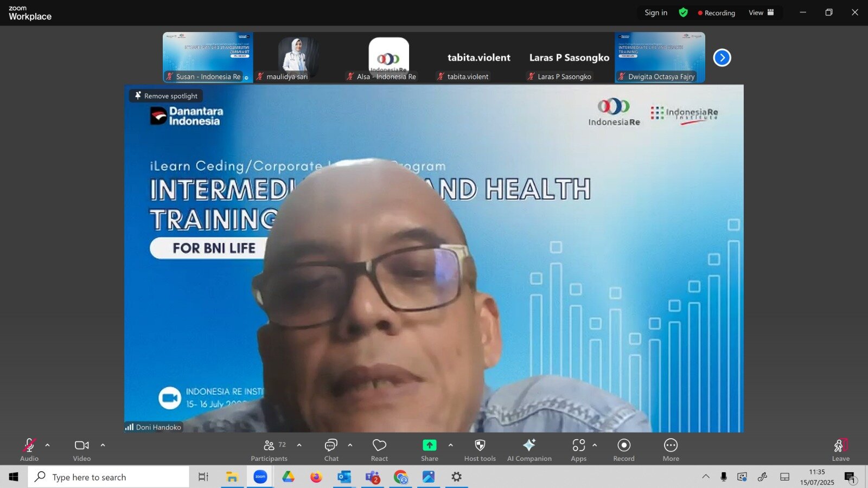Open File Explorer from taskbar

(x=232, y=477)
